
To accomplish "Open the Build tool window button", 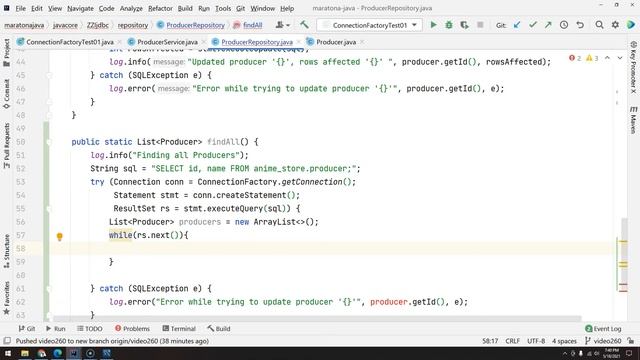I will (218, 329).
